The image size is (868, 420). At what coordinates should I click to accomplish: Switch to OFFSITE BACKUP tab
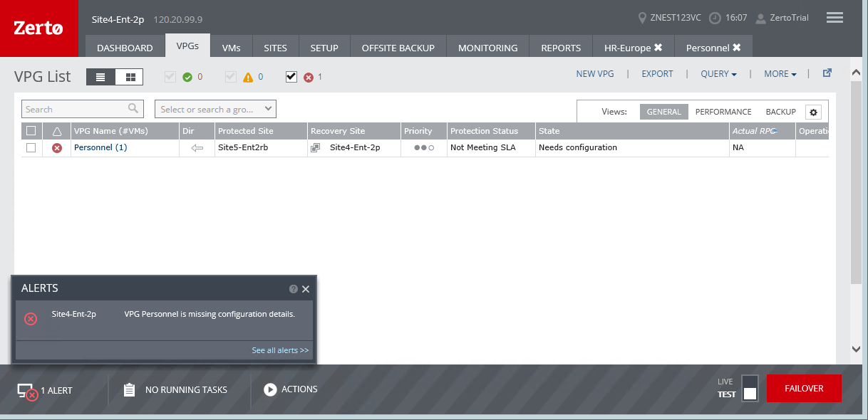[398, 48]
